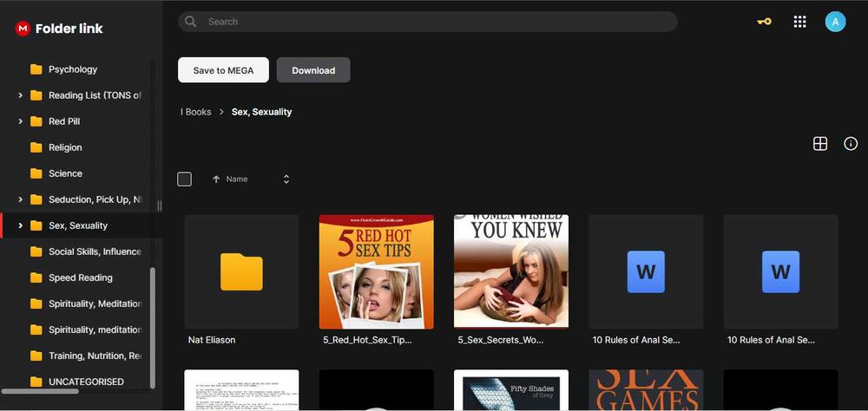Expand the Reading List folder
Viewport: 868px width, 411px height.
20,95
